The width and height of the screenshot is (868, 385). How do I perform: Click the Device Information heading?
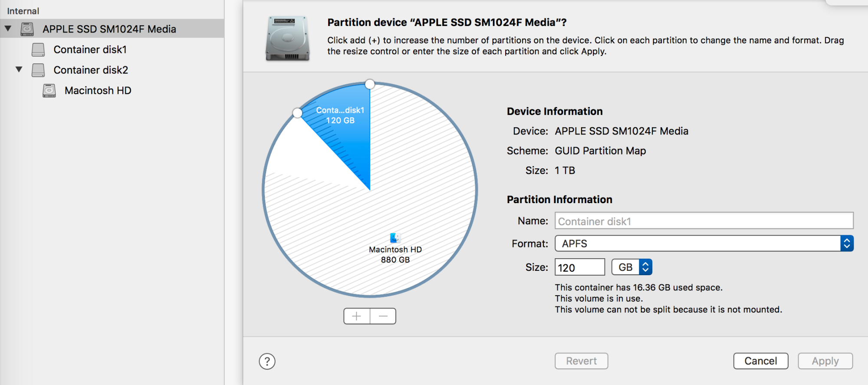click(x=555, y=111)
